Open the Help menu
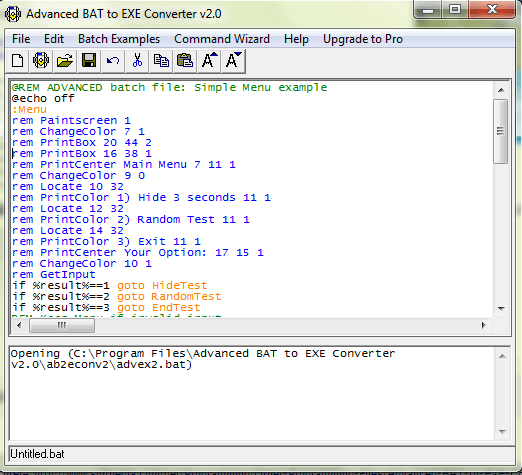This screenshot has width=522, height=475. [296, 39]
